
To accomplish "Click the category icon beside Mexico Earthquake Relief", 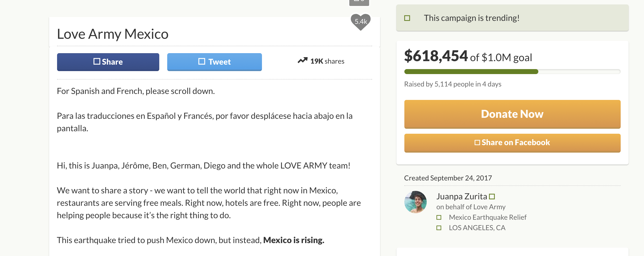I will click(x=439, y=217).
